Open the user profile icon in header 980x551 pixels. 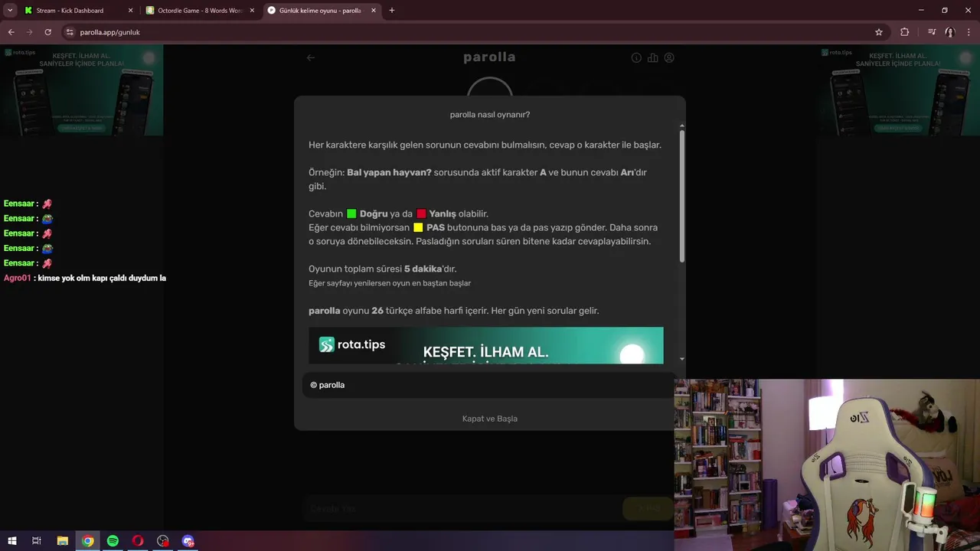[x=669, y=57]
